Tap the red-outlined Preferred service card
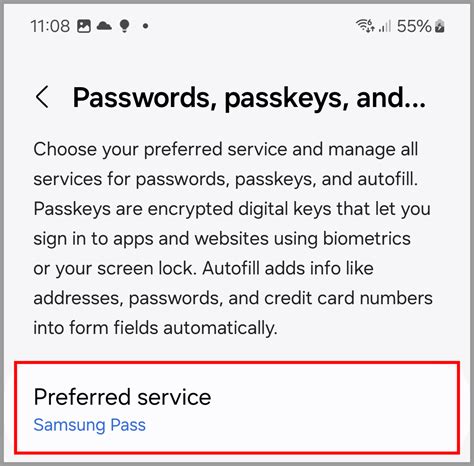Image resolution: width=474 pixels, height=466 pixels. click(x=237, y=408)
